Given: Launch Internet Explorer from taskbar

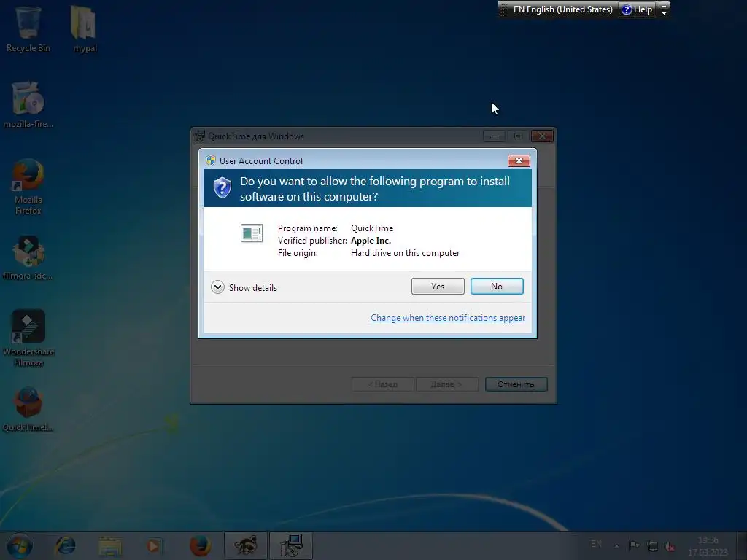Looking at the screenshot, I should [x=65, y=545].
